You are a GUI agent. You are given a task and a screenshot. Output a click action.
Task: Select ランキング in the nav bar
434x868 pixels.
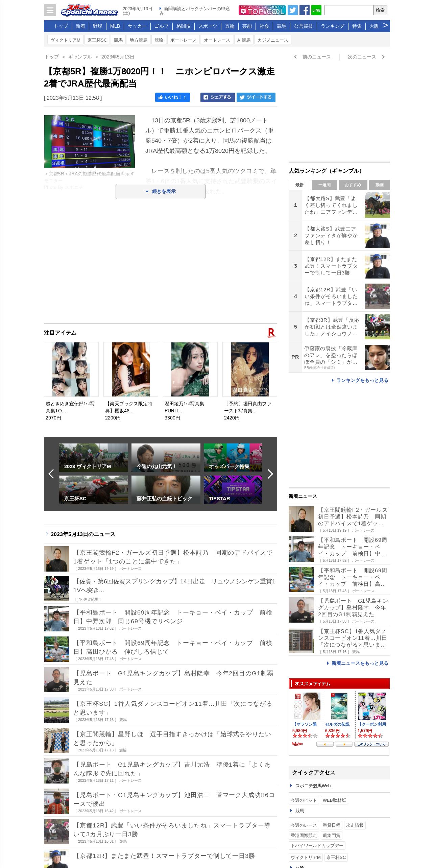[x=333, y=26]
